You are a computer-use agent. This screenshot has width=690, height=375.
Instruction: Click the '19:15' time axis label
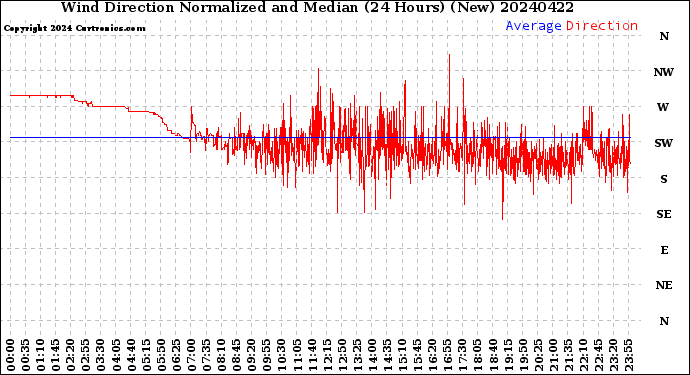[508, 355]
